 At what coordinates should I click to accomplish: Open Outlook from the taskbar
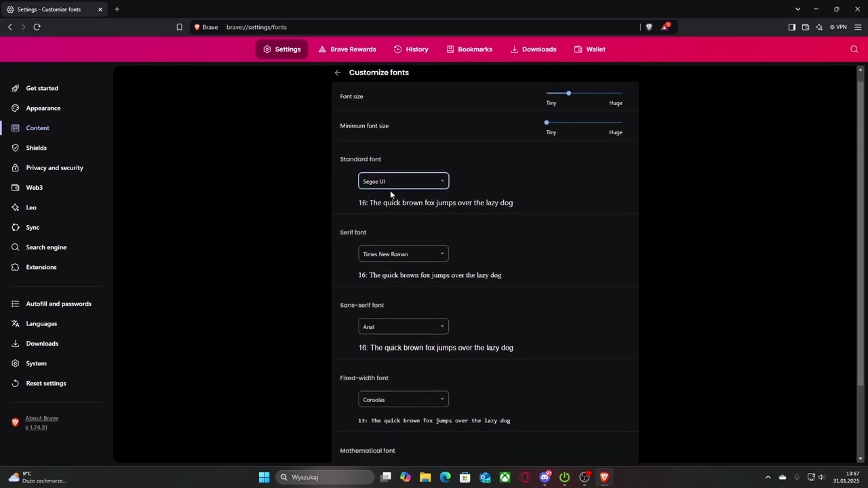click(x=485, y=477)
